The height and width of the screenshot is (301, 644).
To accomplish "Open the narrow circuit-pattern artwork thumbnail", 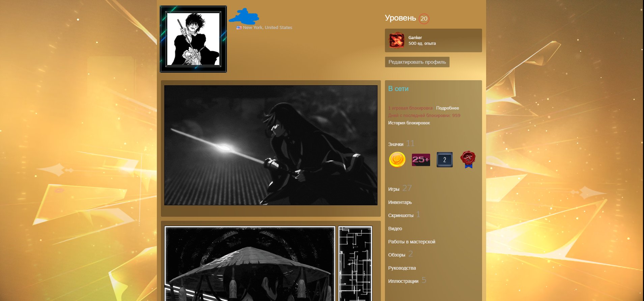I will point(355,264).
